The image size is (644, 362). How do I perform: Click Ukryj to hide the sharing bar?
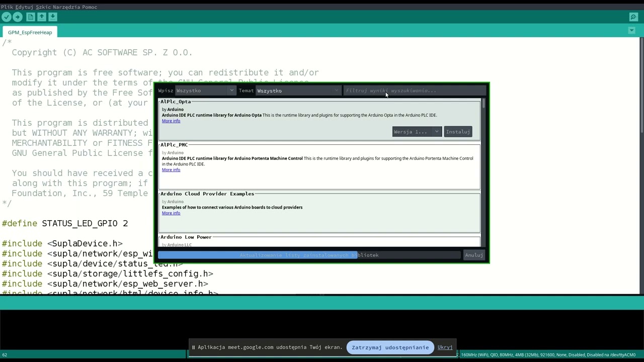(445, 347)
